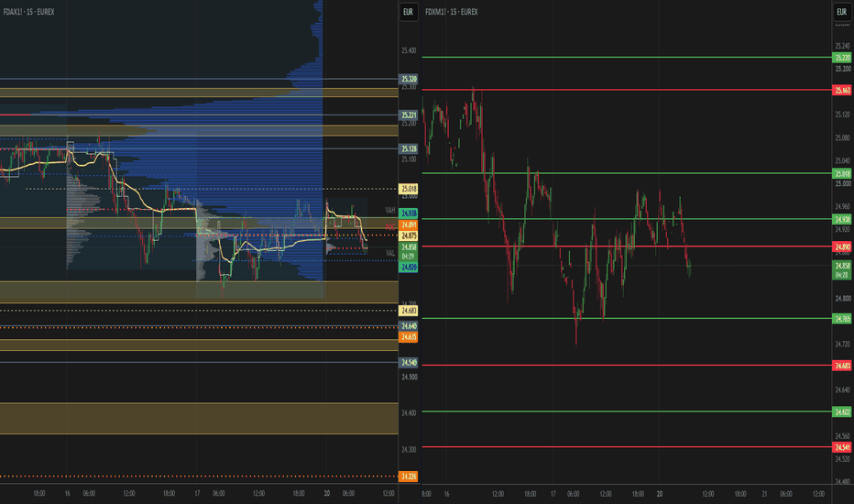This screenshot has height=504, width=854.
Task: Click the 24.800 tick on right price scale
Action: point(843,299)
